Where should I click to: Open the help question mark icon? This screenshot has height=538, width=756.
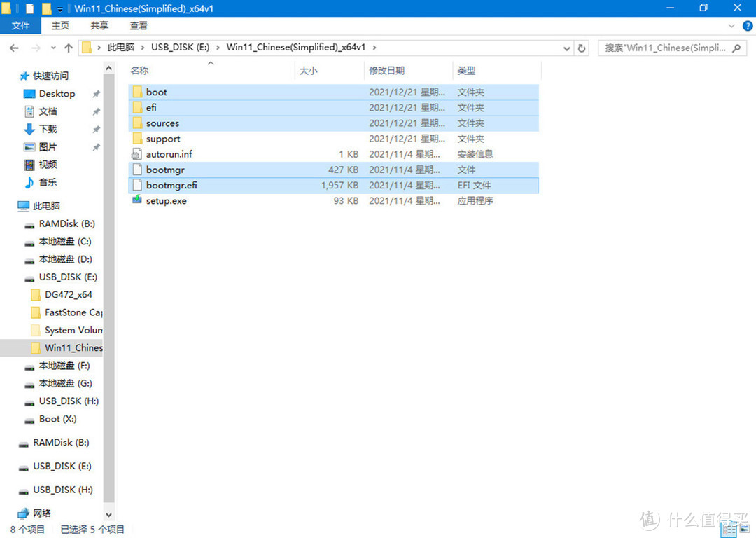pos(746,26)
